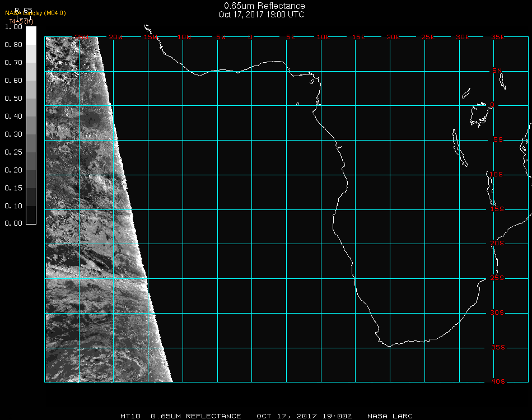
Task: Click the 1.00 reflectance level on colorbar
Action: pos(13,27)
